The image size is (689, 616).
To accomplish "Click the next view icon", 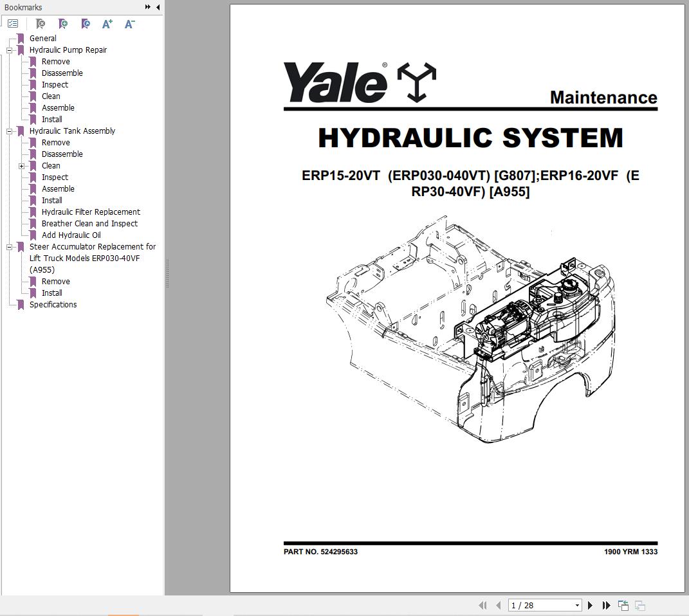I will point(639,606).
